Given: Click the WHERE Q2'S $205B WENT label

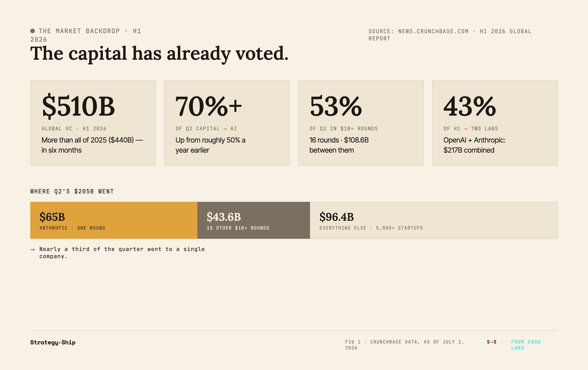Looking at the screenshot, I should [72, 191].
